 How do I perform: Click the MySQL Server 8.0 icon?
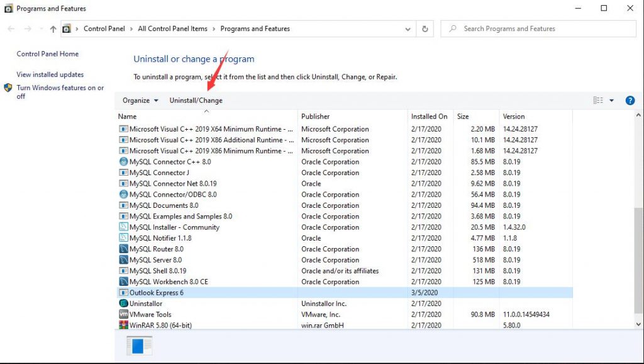[123, 260]
